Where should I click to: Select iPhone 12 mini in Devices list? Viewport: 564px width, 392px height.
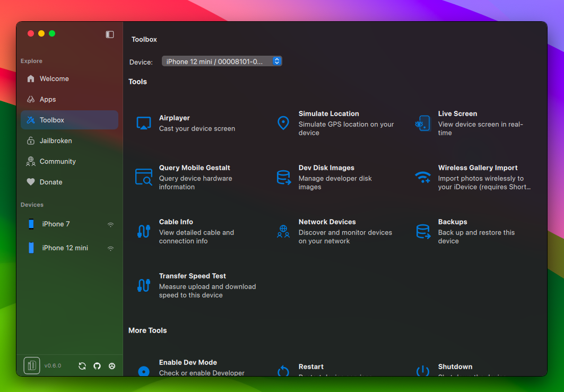[x=70, y=248]
